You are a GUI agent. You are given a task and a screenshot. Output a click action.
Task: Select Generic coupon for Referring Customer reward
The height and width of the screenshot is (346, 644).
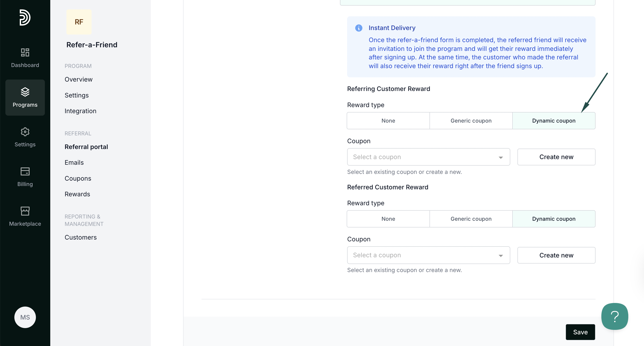click(x=471, y=121)
